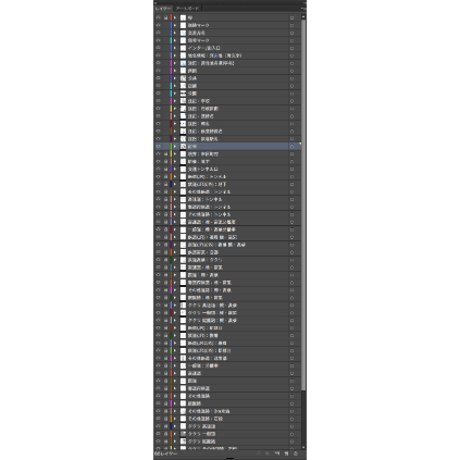Click the Layers panel vertical scrollbar thumb
The image size is (460, 460).
303,205
